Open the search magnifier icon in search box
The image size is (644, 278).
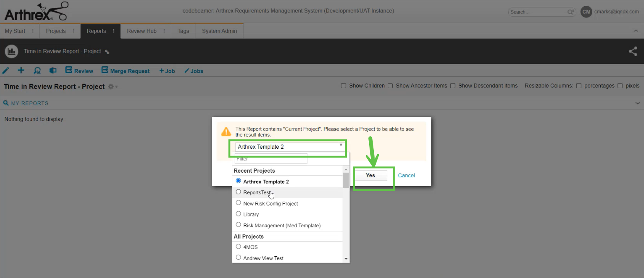pos(570,12)
